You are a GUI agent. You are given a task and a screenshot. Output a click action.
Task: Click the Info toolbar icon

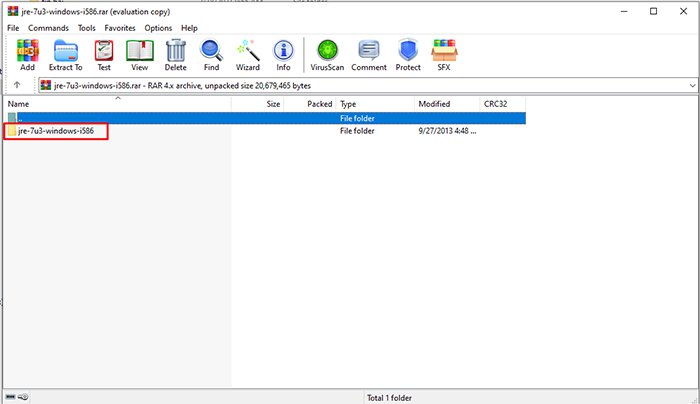tap(283, 50)
